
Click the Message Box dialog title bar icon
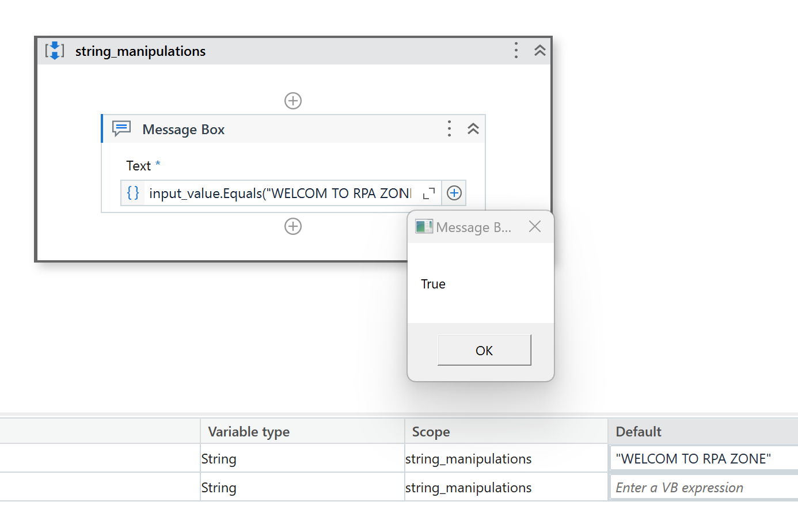[424, 226]
